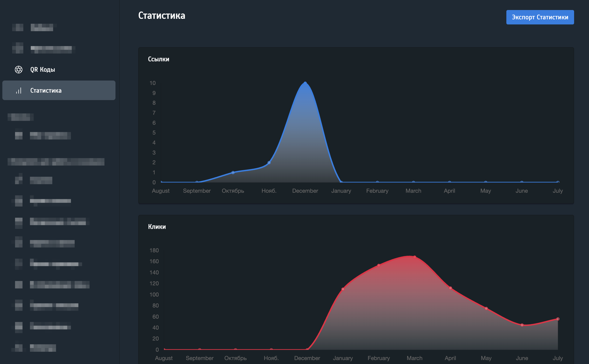This screenshot has height=364, width=589.
Task: Click the July data point on Клики chart
Action: (x=558, y=319)
